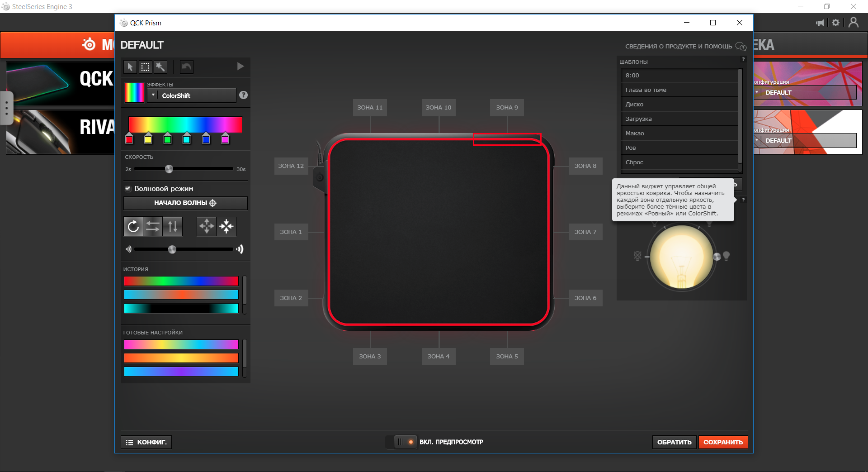Open the effects help question mark
Screen dimensions: 868x472
(243, 95)
